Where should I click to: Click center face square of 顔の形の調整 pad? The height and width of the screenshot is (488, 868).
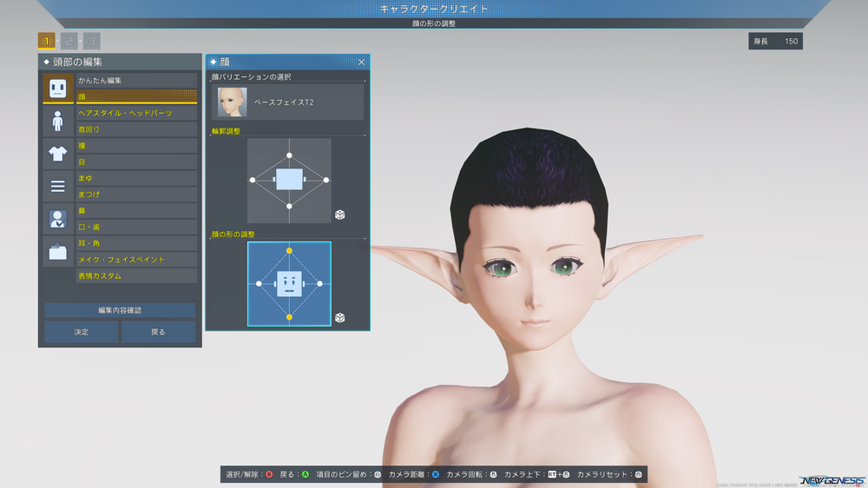289,284
